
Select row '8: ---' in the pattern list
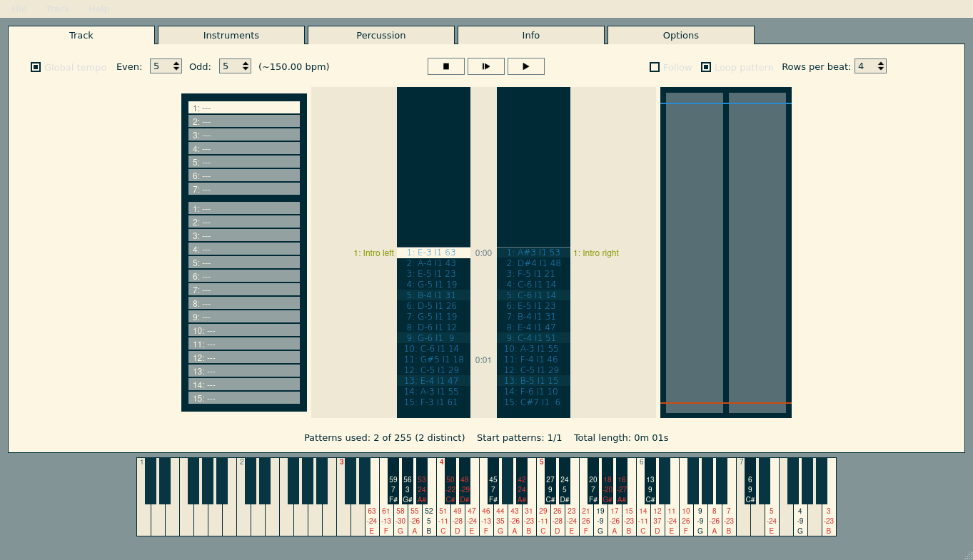coord(244,303)
